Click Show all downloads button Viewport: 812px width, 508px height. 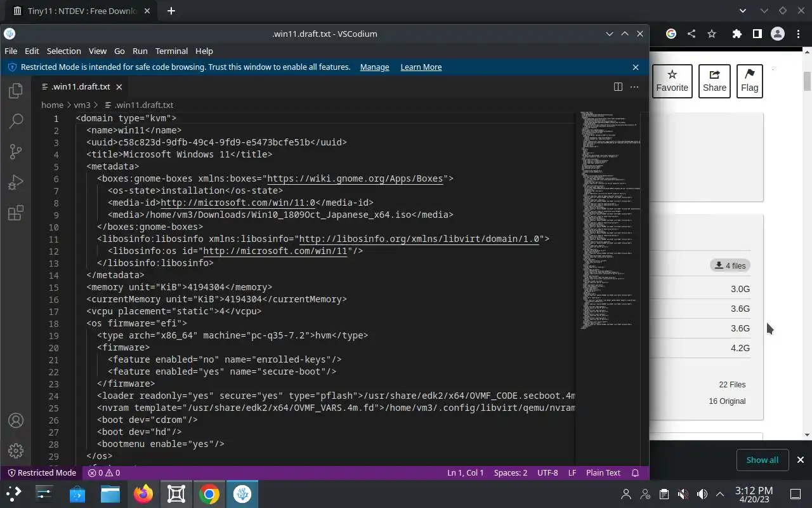click(762, 460)
